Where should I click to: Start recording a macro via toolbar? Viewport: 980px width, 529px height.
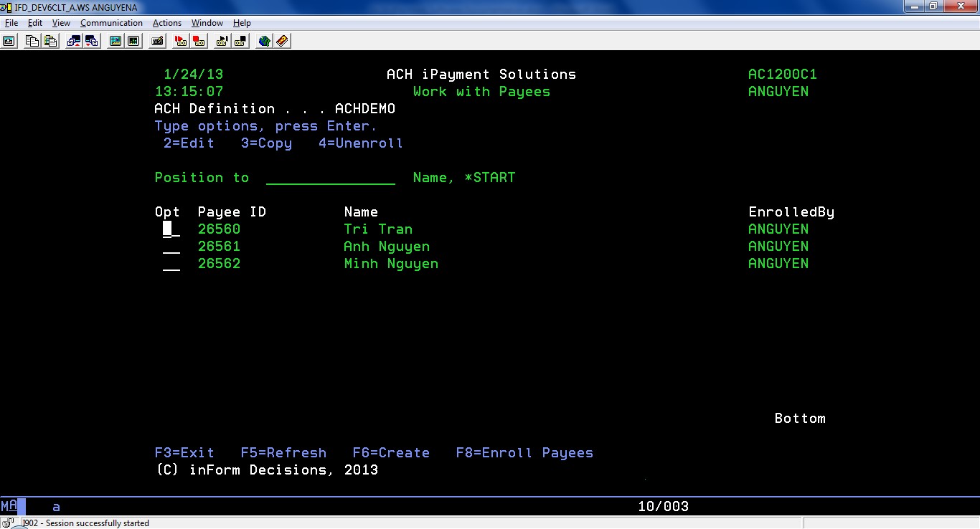181,41
